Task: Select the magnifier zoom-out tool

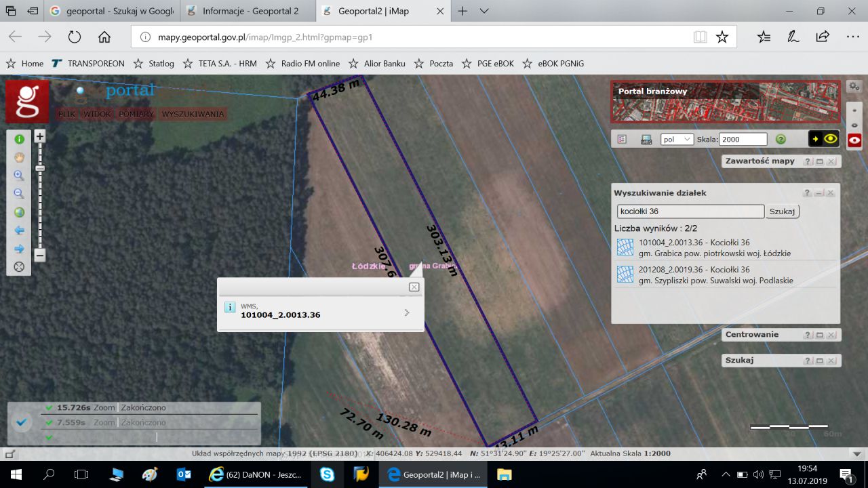Action: point(19,194)
